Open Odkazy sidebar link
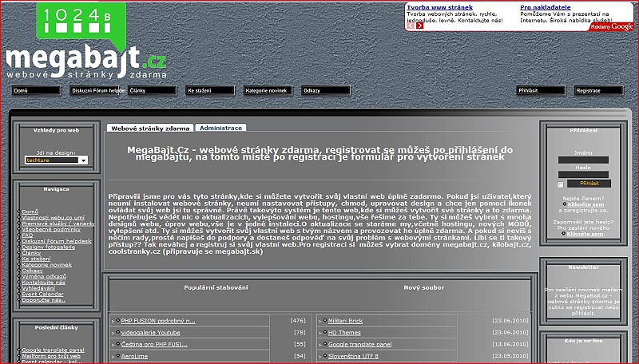 click(x=32, y=271)
